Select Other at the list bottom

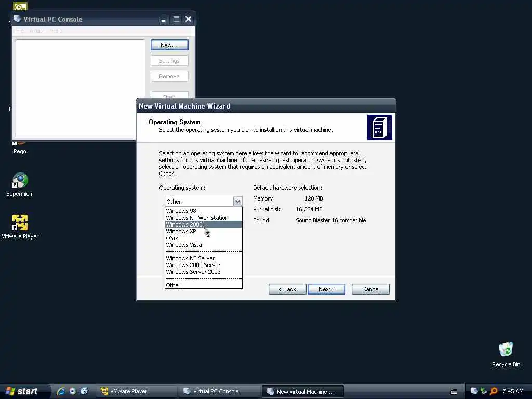click(x=203, y=285)
